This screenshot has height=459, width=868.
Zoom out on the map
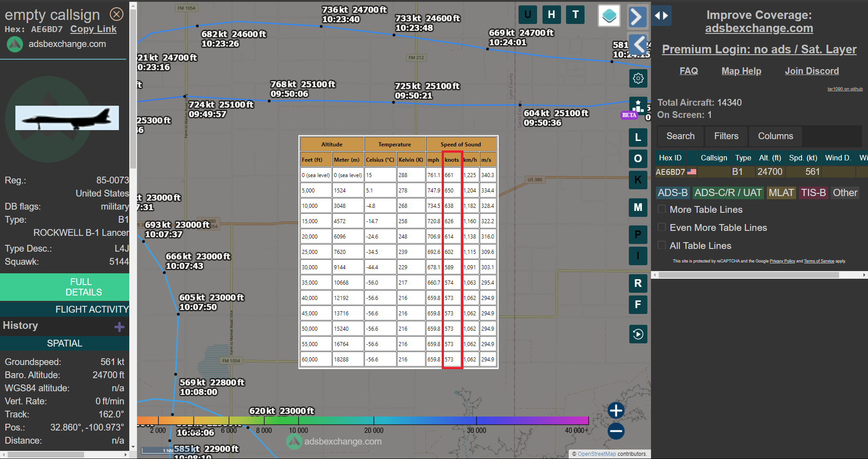pos(616,431)
